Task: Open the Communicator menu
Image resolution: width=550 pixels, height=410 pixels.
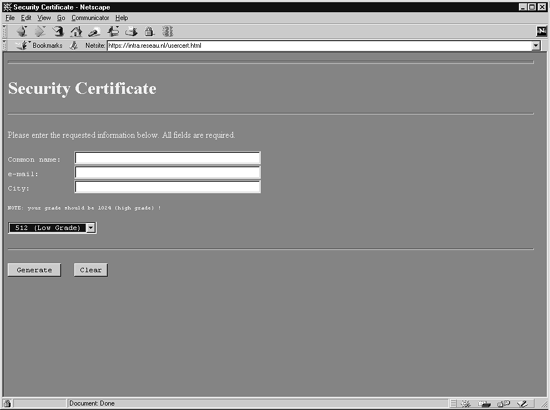Action: point(90,18)
